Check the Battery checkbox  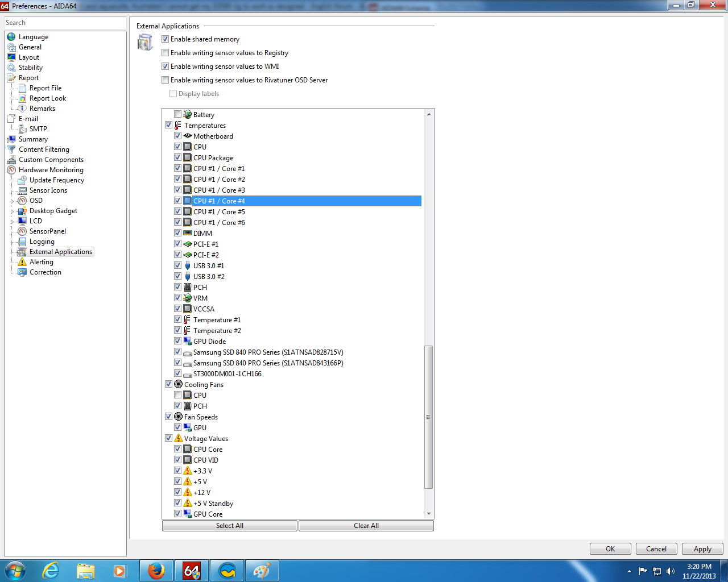pyautogui.click(x=178, y=114)
